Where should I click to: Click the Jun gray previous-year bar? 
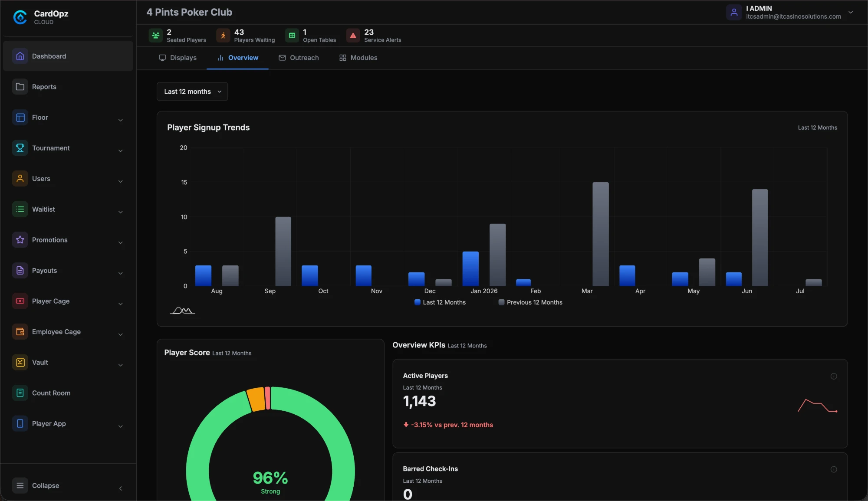click(x=760, y=237)
